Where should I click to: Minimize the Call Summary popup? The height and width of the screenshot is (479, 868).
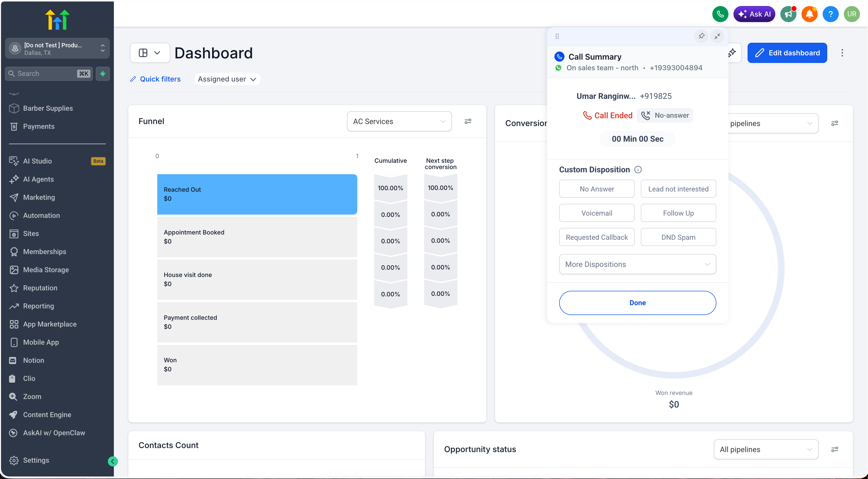point(717,36)
